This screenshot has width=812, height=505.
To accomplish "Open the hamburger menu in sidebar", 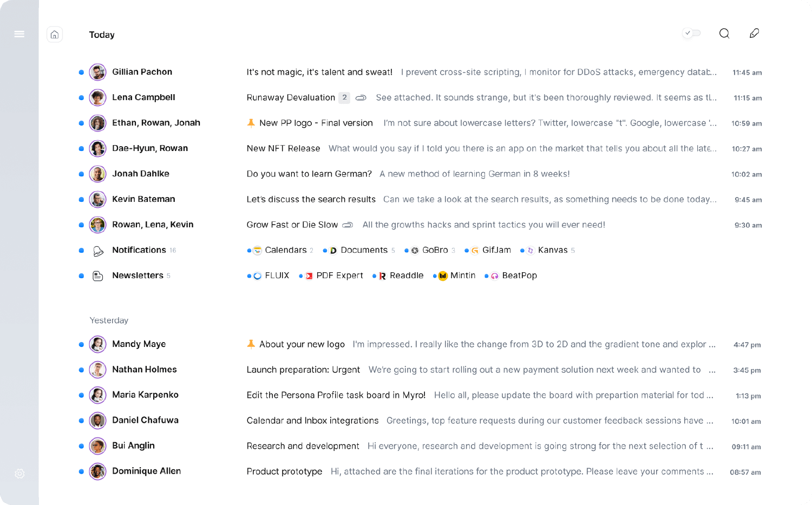I will [19, 34].
